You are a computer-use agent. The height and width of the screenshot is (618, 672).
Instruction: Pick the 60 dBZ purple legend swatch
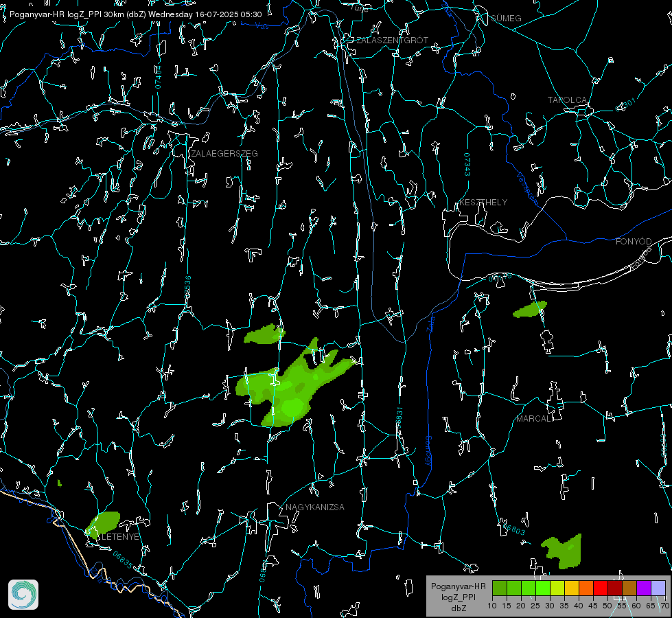tap(644, 588)
